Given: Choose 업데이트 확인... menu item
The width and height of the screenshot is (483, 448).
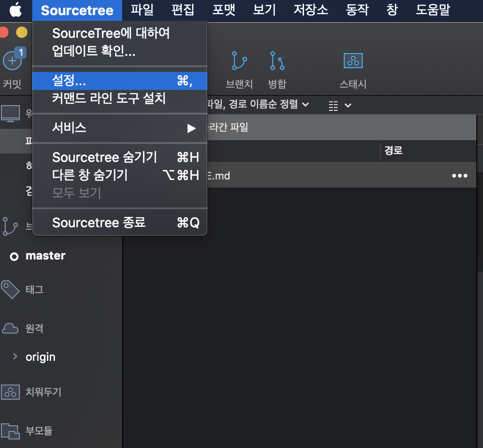Looking at the screenshot, I should click(x=120, y=51).
